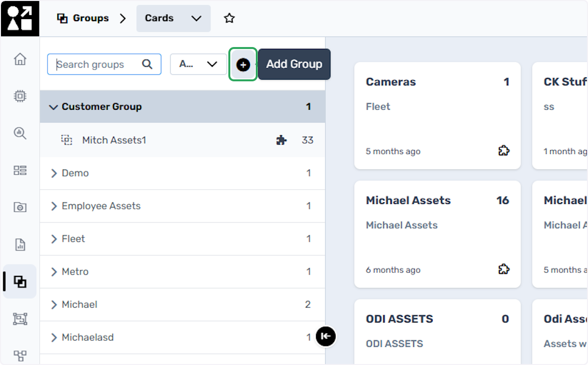The height and width of the screenshot is (365, 588).
Task: Click the Customer Group label
Action: pyautogui.click(x=101, y=107)
